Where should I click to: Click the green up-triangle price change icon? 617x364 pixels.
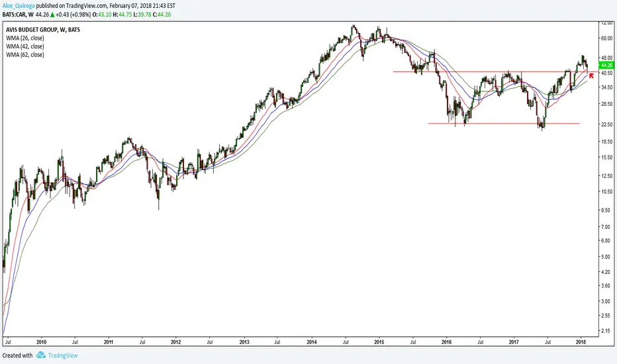52,15
